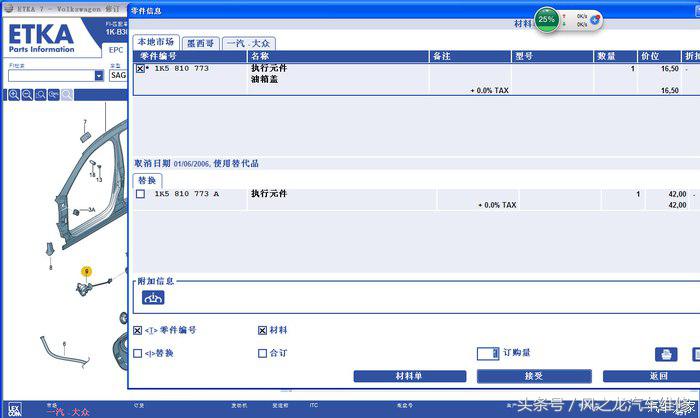Toggle the 材料 checkbox
This screenshot has width=700, height=418.
[x=262, y=330]
